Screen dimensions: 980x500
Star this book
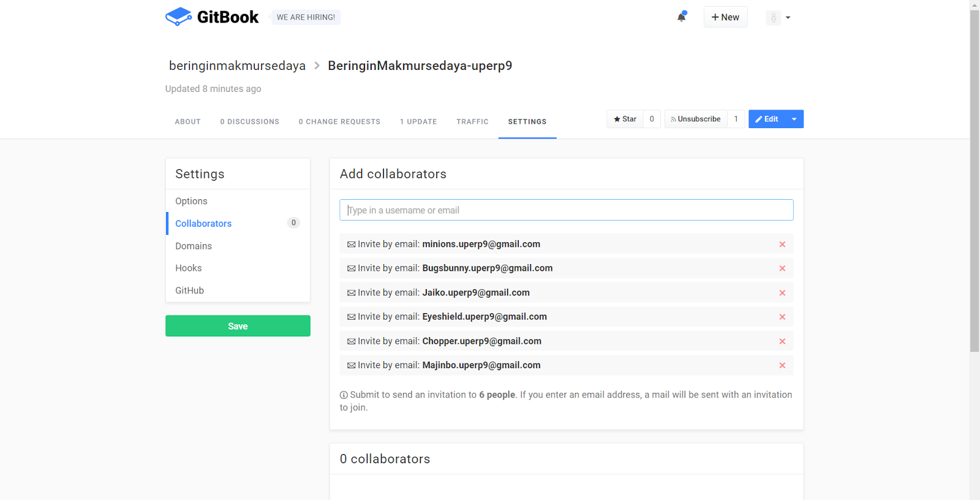pos(625,119)
